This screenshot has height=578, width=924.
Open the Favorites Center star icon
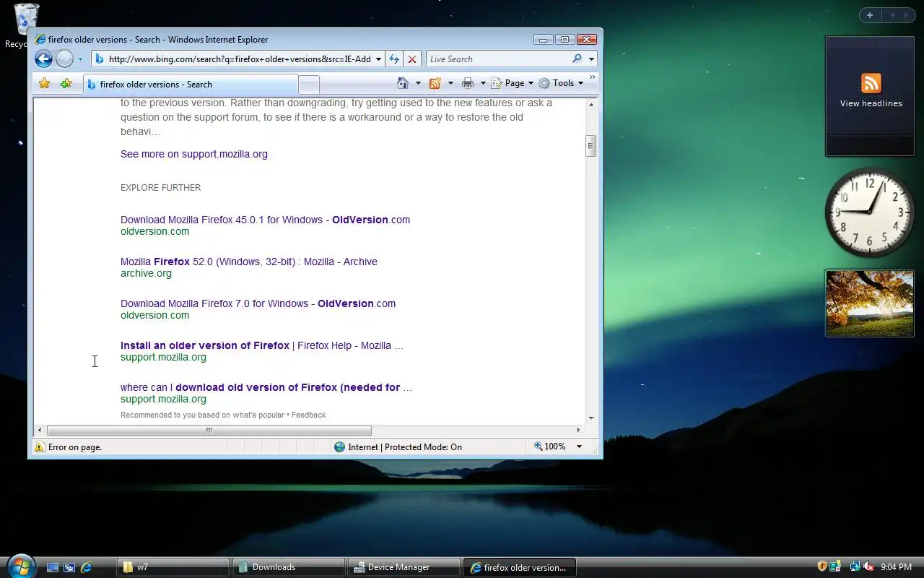tap(45, 84)
